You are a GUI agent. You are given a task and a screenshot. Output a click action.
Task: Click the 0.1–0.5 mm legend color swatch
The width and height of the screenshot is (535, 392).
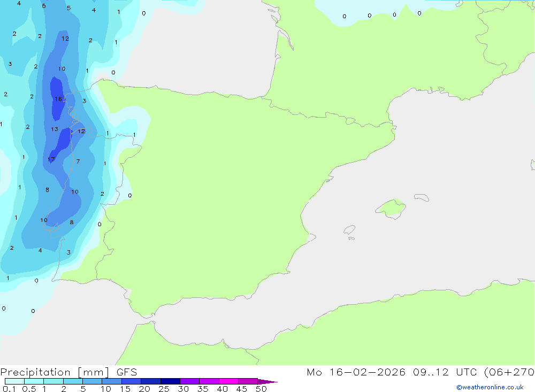click(14, 381)
